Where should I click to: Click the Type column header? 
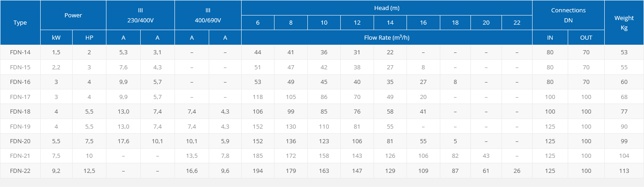[x=20, y=23]
